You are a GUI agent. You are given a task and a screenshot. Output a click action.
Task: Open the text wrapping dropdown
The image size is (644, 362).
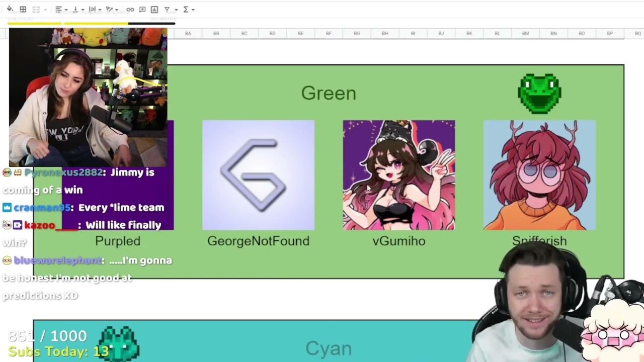(95, 10)
